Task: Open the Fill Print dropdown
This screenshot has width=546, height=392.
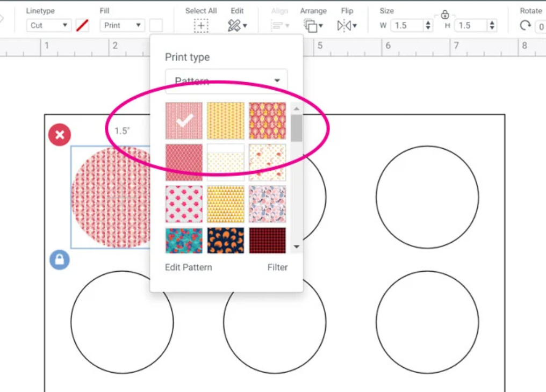Action: [x=122, y=25]
